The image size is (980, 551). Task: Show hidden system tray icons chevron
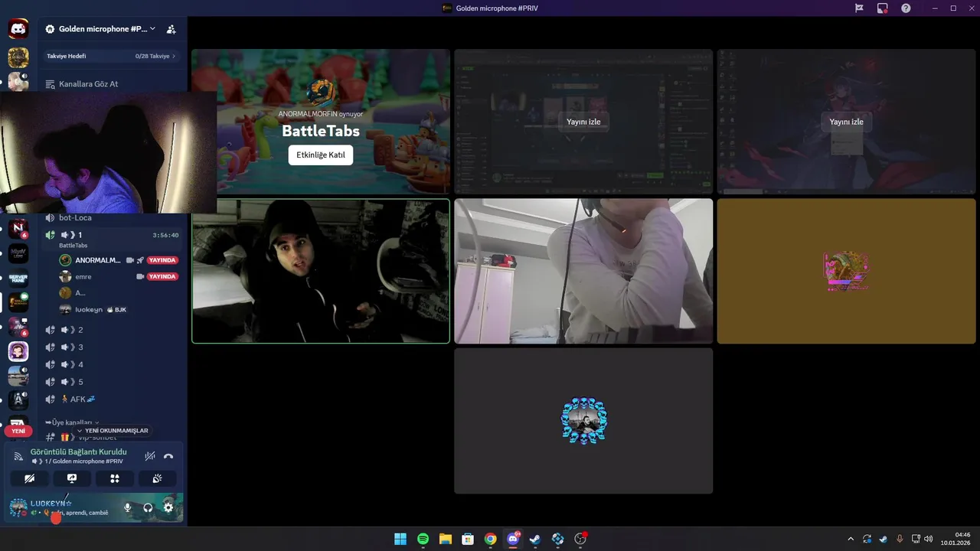point(850,539)
